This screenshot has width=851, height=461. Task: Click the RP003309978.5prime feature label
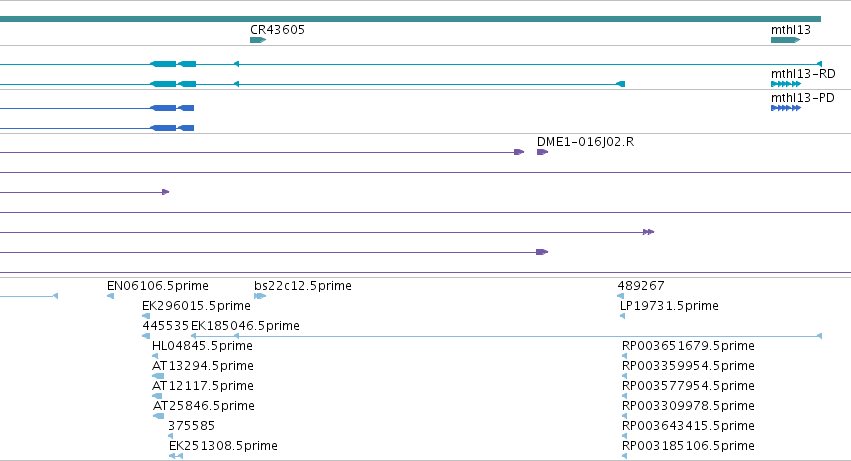688,406
